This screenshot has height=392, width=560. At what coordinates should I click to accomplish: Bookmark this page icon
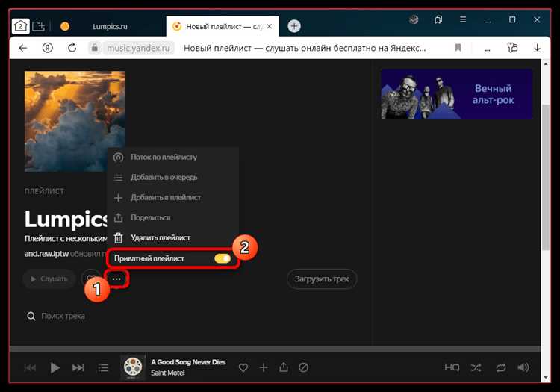click(458, 48)
